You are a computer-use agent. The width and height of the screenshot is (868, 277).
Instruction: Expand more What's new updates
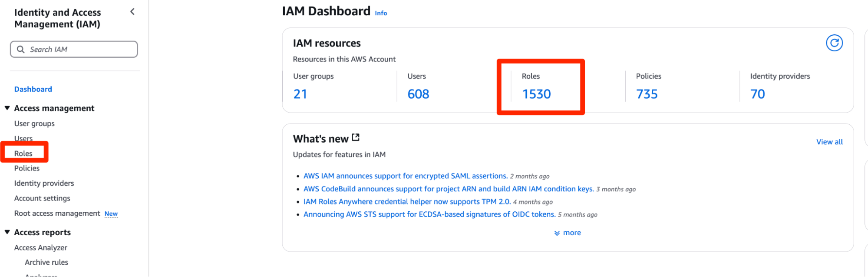(x=571, y=233)
